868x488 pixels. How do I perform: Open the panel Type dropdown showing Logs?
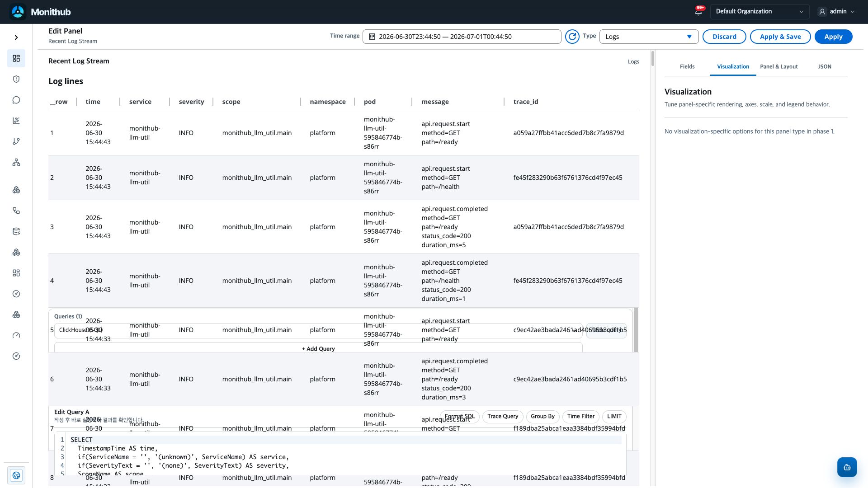[x=649, y=37]
